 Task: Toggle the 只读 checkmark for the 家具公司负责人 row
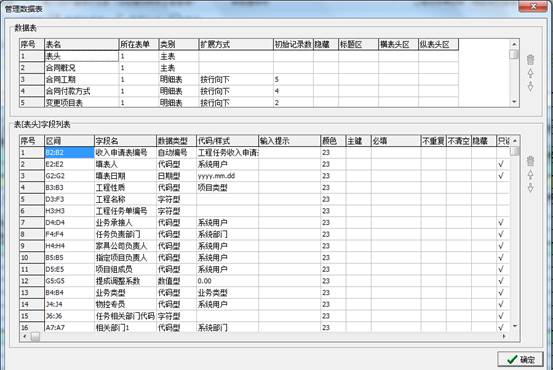tap(501, 246)
